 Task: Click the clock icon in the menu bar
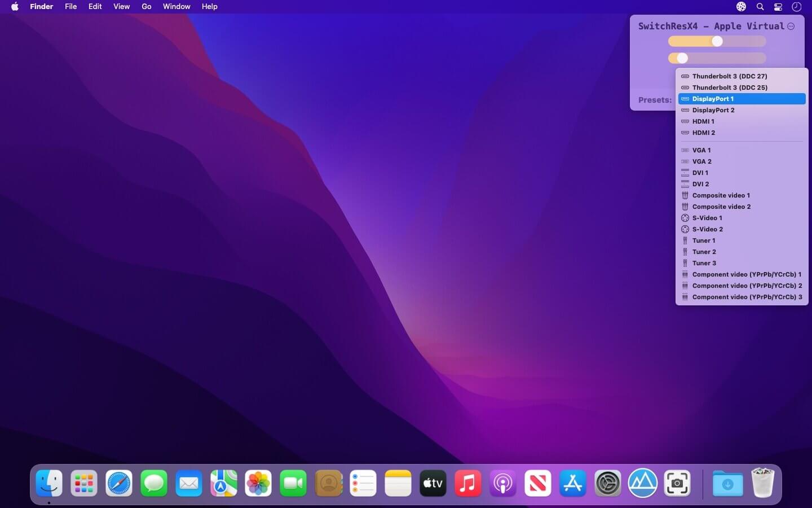[x=796, y=7]
